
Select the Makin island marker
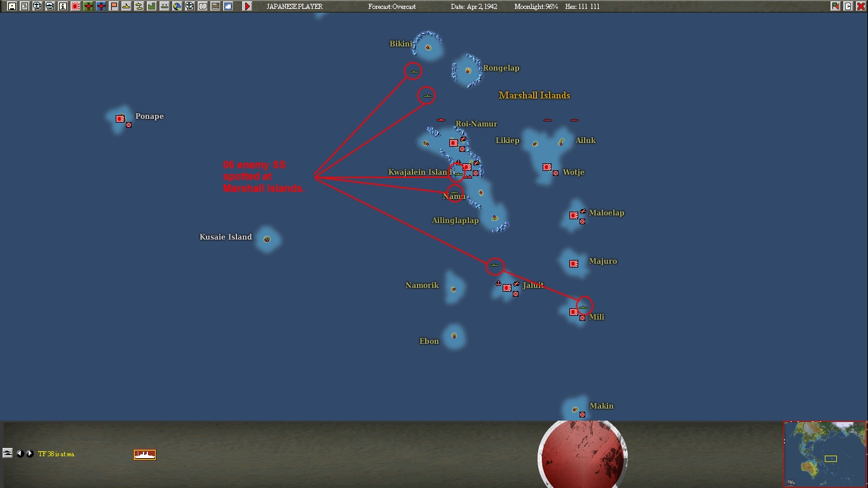pyautogui.click(x=575, y=410)
